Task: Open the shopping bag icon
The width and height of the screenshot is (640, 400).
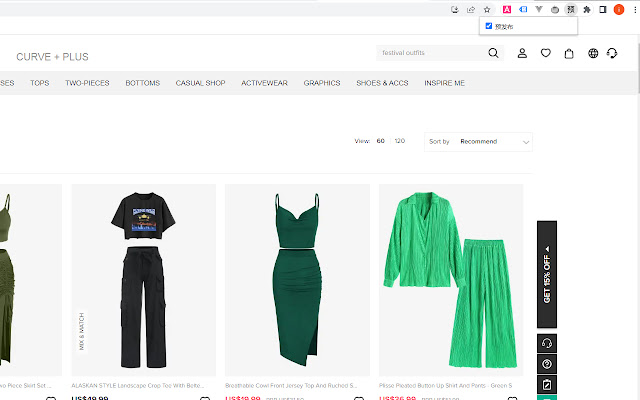Action: click(569, 53)
